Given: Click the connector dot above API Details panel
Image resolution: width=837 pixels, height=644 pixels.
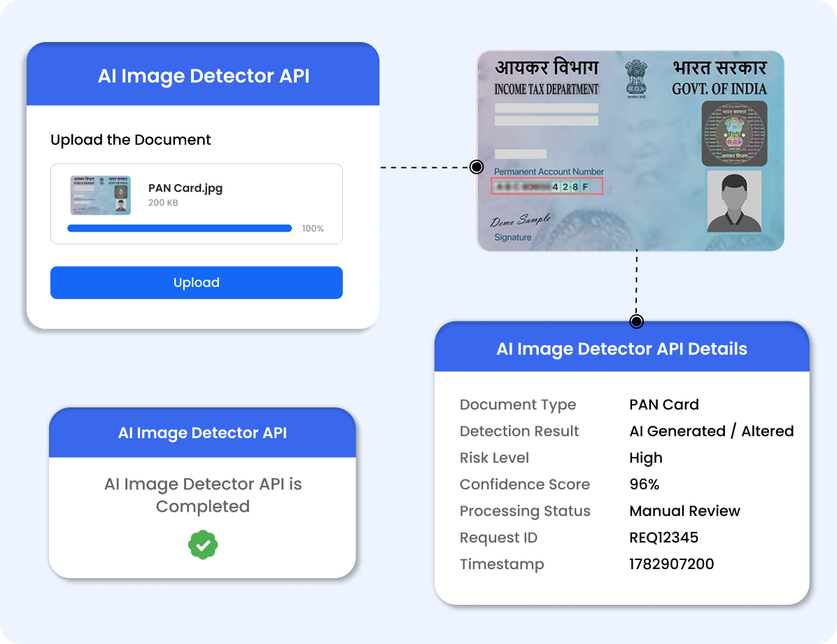Looking at the screenshot, I should (x=636, y=321).
